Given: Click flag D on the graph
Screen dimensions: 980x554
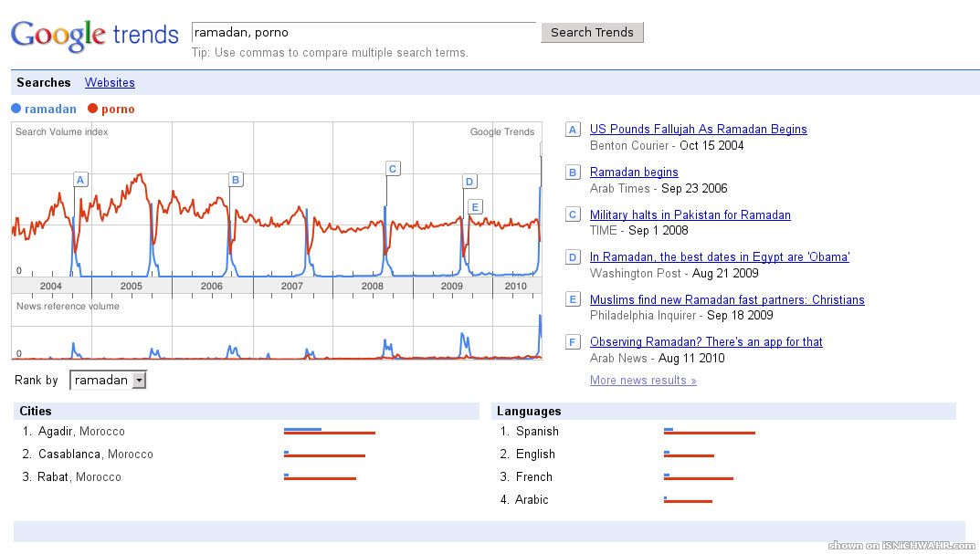Looking at the screenshot, I should [469, 182].
